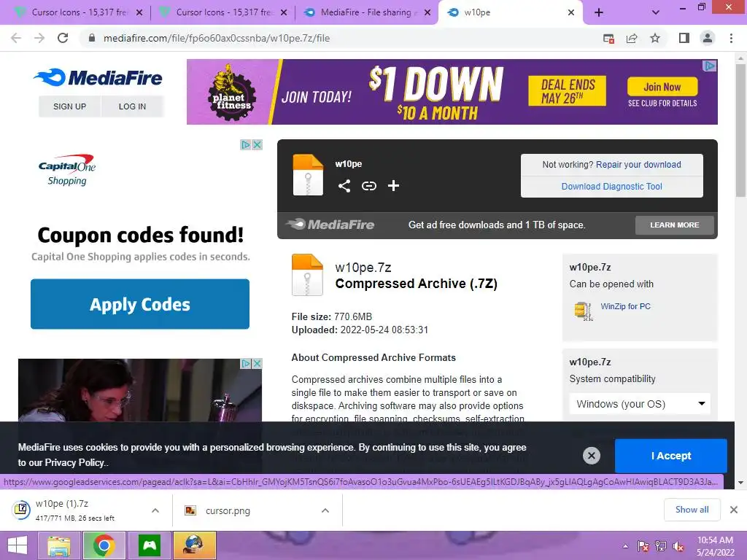Click the share page icon in address bar

pyautogui.click(x=632, y=38)
